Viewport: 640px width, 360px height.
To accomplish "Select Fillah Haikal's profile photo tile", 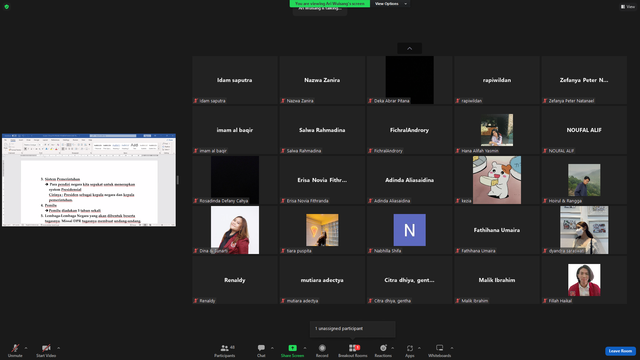I will click(x=584, y=280).
